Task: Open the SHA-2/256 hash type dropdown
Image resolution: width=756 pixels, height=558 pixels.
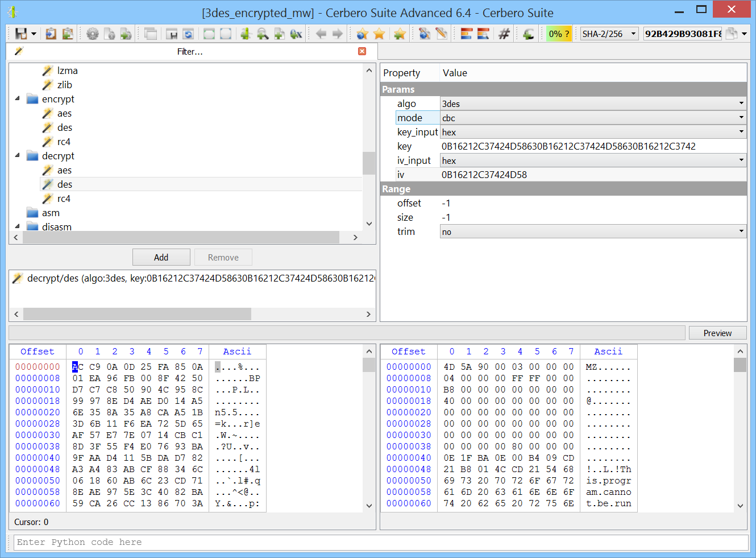Action: pos(609,34)
